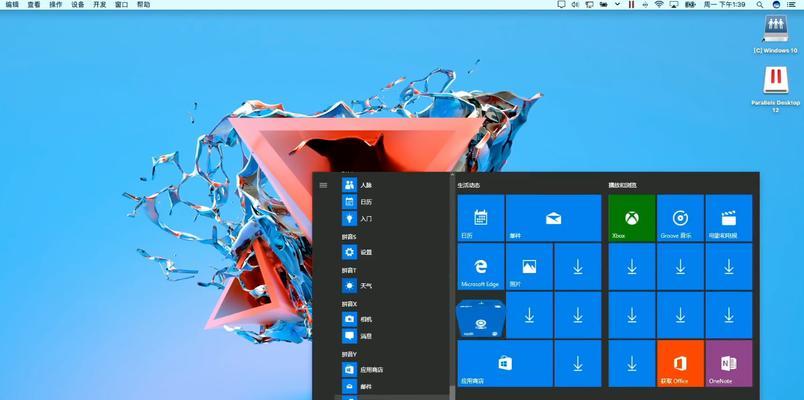Click the download tile left of 获取 Office
This screenshot has width=804, height=400.
632,364
